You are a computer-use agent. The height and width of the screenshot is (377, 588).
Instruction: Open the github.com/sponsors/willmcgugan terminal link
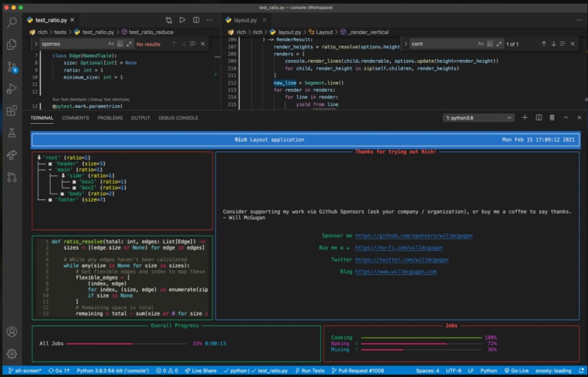click(413, 235)
